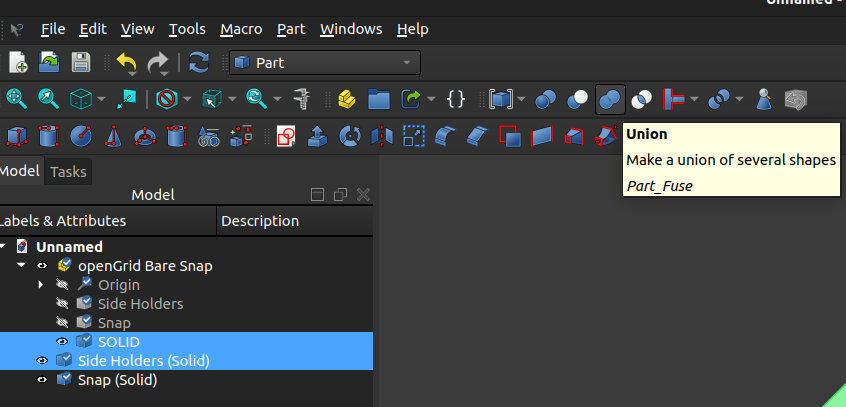Create a torus primitive
846x407 pixels.
[x=145, y=135]
